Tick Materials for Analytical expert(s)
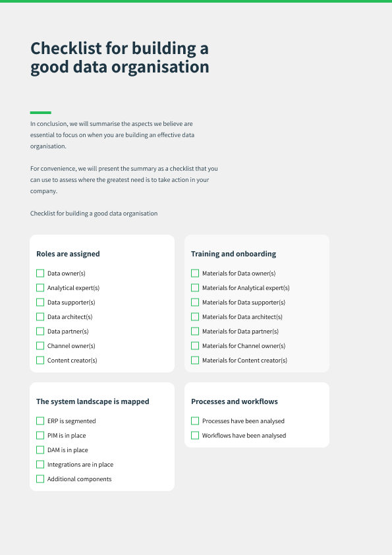 [195, 288]
